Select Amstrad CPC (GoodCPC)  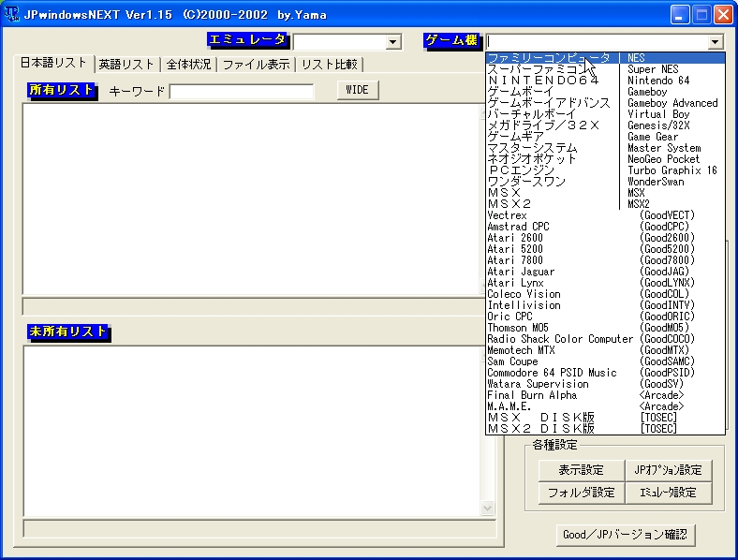pos(605,227)
